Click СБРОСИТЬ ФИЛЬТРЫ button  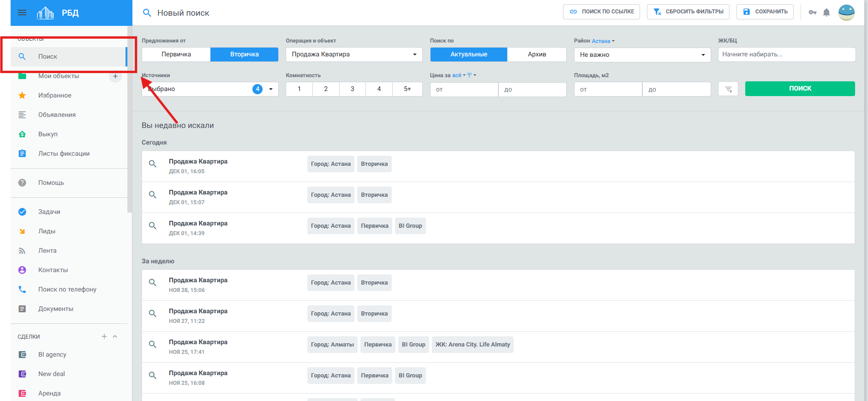[x=688, y=12]
